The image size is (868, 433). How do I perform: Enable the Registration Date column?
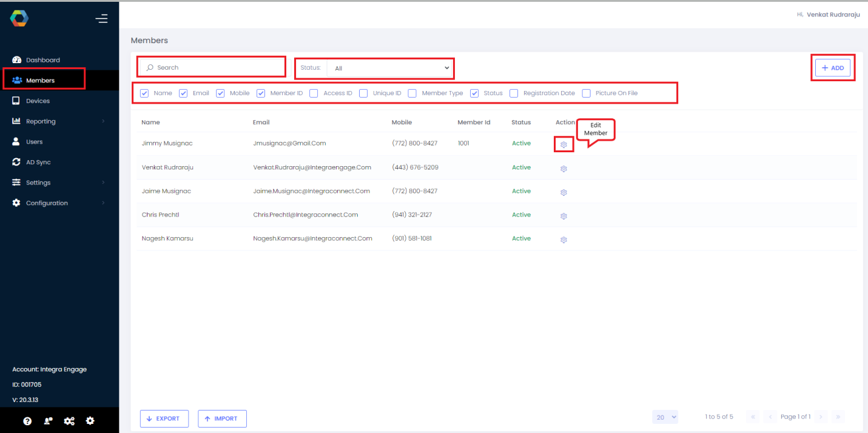(x=514, y=93)
